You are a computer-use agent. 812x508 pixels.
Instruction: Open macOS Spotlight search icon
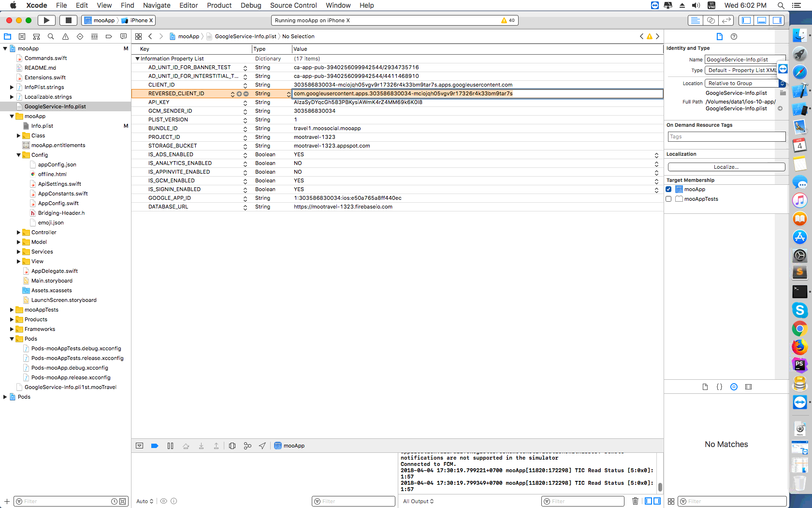click(781, 5)
